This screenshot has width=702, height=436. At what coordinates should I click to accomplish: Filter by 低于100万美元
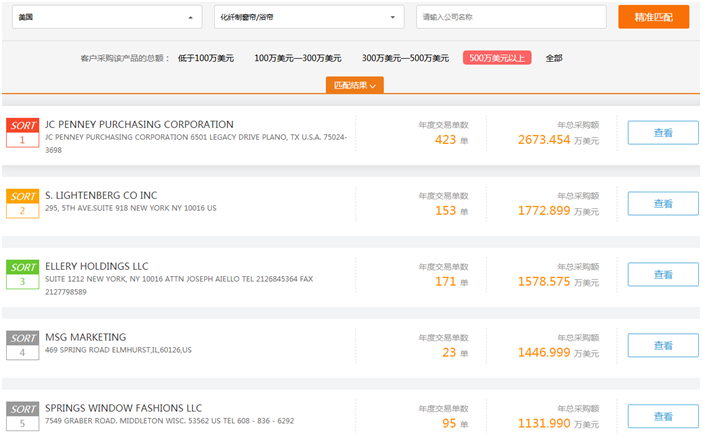coord(206,58)
